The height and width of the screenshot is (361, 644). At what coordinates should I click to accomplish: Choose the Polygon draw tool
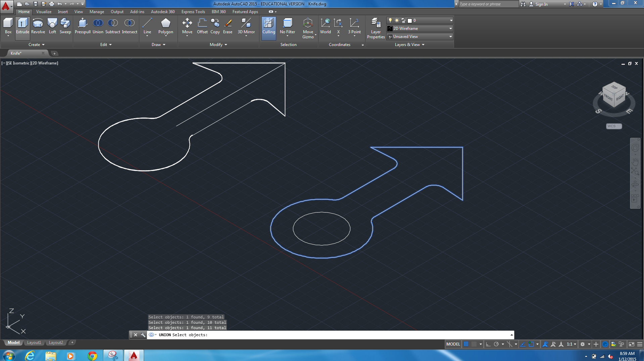click(166, 26)
